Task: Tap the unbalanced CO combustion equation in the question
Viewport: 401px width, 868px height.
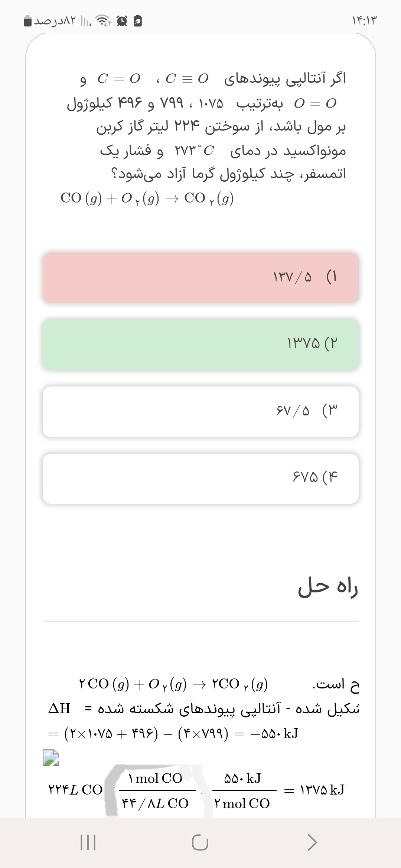Action: point(147,198)
